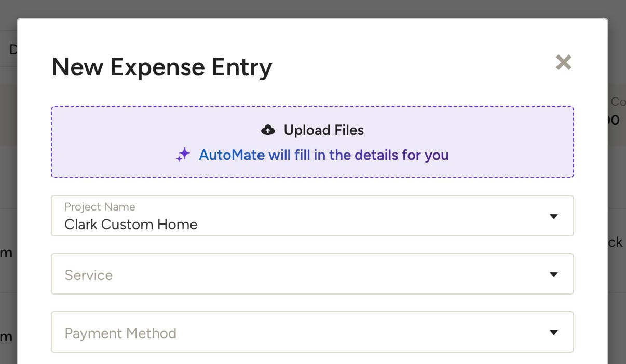The image size is (626, 364).
Task: Click the Payment Method placeholder text
Action: [120, 333]
